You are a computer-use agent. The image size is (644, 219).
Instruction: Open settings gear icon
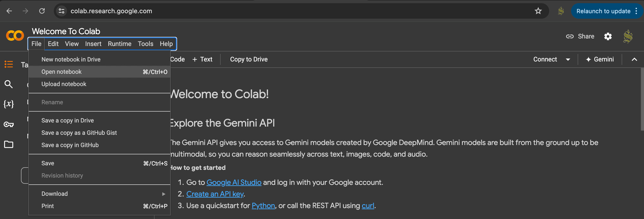[x=608, y=36]
